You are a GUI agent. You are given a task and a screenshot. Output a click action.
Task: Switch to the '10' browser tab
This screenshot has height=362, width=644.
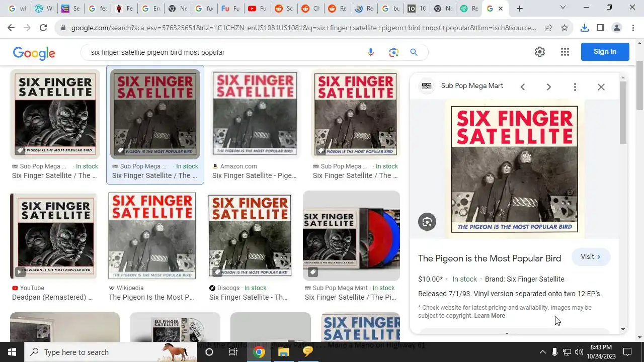click(417, 9)
